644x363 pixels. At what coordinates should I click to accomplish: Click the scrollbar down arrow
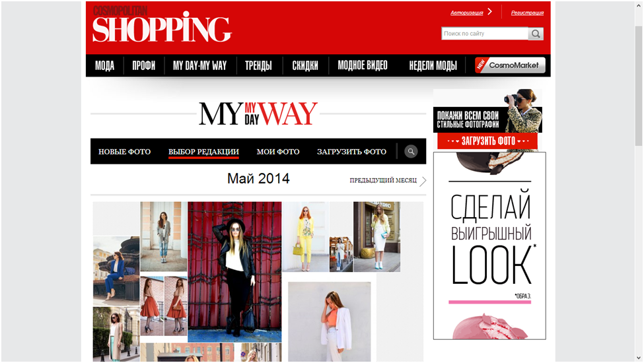(x=638, y=358)
